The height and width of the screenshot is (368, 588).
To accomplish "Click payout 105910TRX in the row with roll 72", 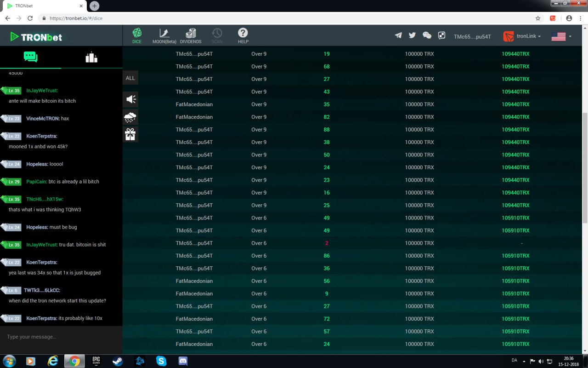I will coord(515,319).
